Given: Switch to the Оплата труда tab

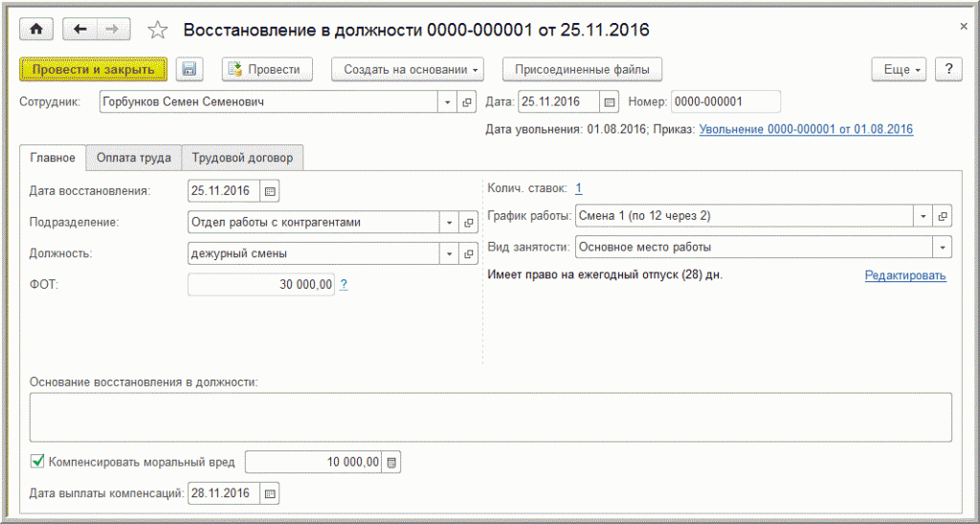Looking at the screenshot, I should [134, 158].
